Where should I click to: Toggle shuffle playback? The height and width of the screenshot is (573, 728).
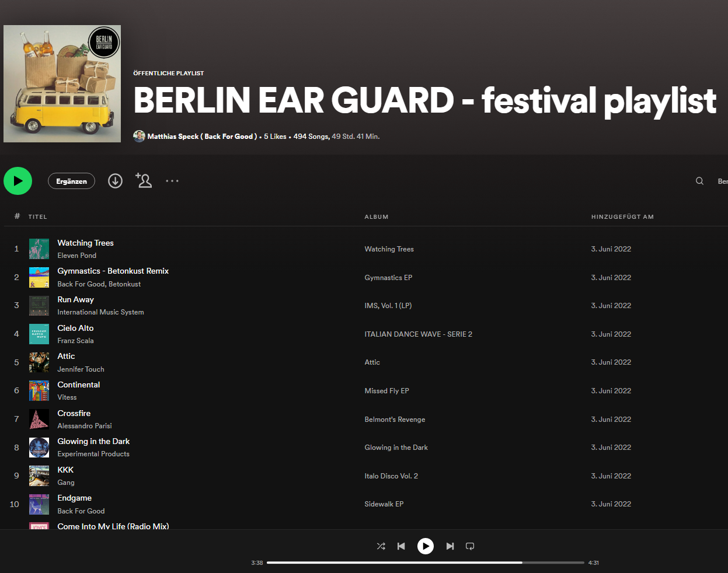(x=381, y=546)
